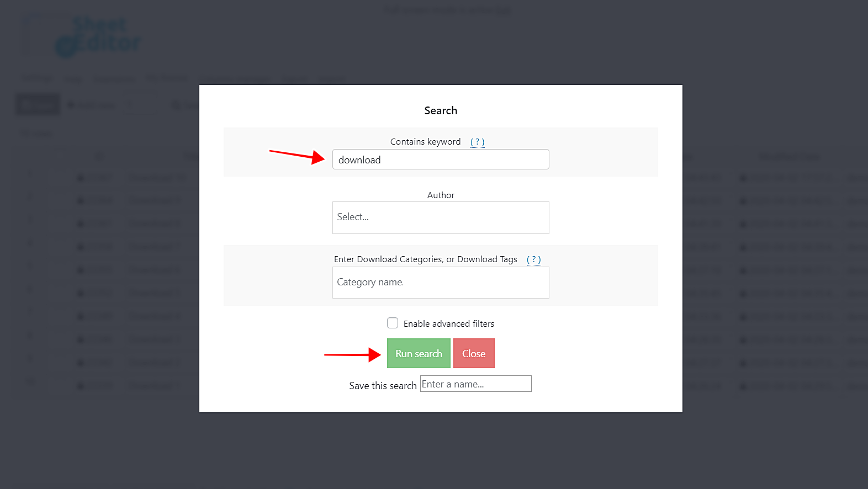
Task: Open the Author Select dropdown
Action: 440,217
